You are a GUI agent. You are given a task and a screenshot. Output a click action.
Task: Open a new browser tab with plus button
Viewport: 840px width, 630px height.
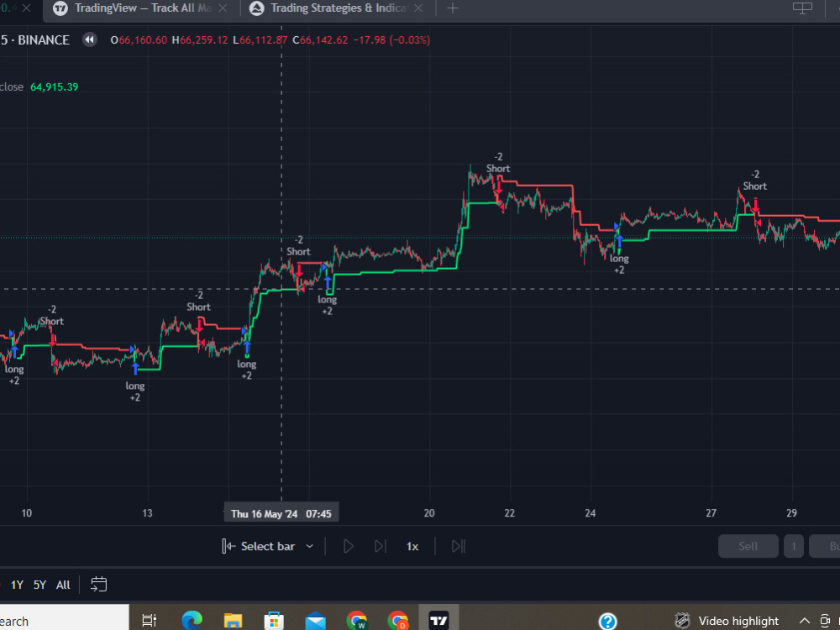click(452, 9)
